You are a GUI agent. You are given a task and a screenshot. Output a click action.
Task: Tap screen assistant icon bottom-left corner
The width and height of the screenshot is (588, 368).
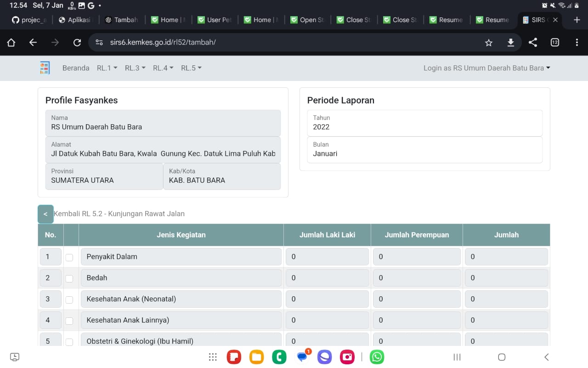[15, 357]
